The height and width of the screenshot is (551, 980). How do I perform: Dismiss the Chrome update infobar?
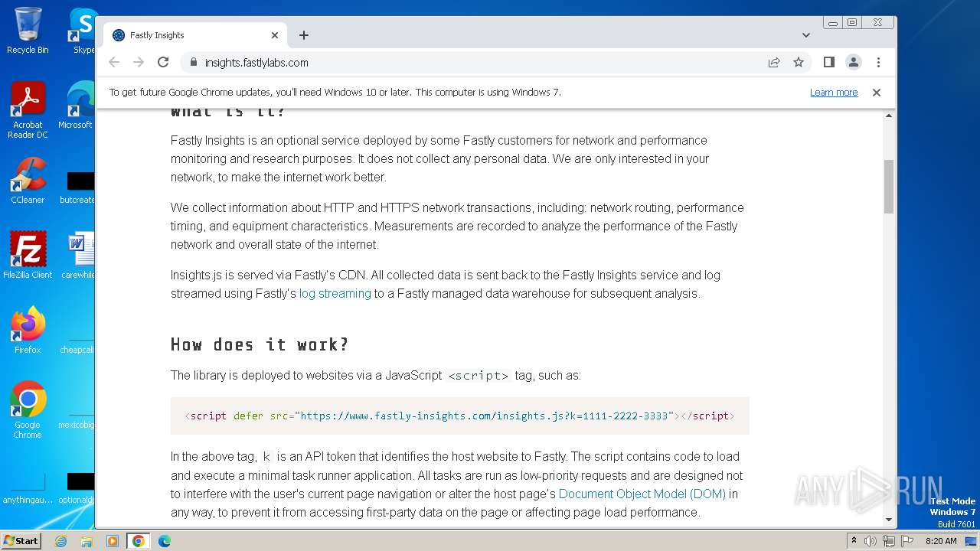877,93
